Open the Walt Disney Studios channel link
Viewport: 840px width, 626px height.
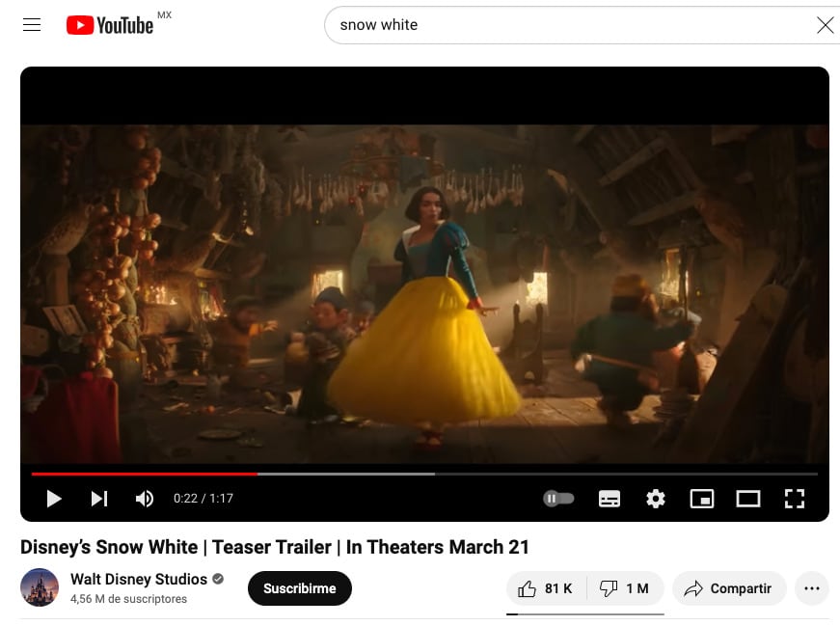(x=139, y=579)
